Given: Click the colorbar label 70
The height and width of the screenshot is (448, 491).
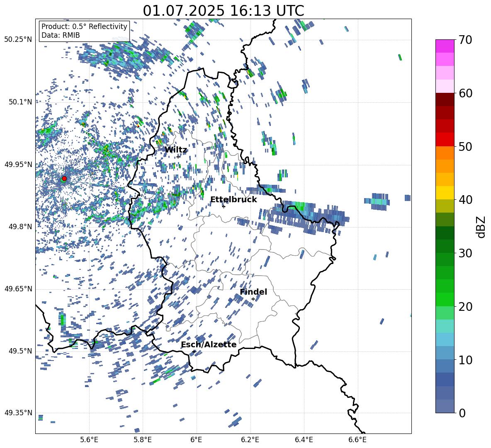Looking at the screenshot, I should pyautogui.click(x=465, y=40).
